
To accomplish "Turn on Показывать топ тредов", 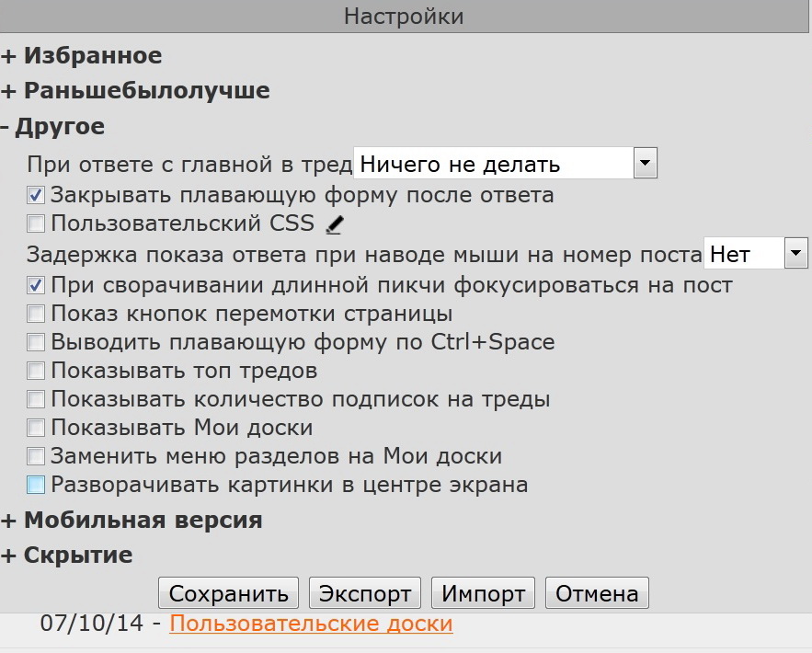I will (x=36, y=372).
